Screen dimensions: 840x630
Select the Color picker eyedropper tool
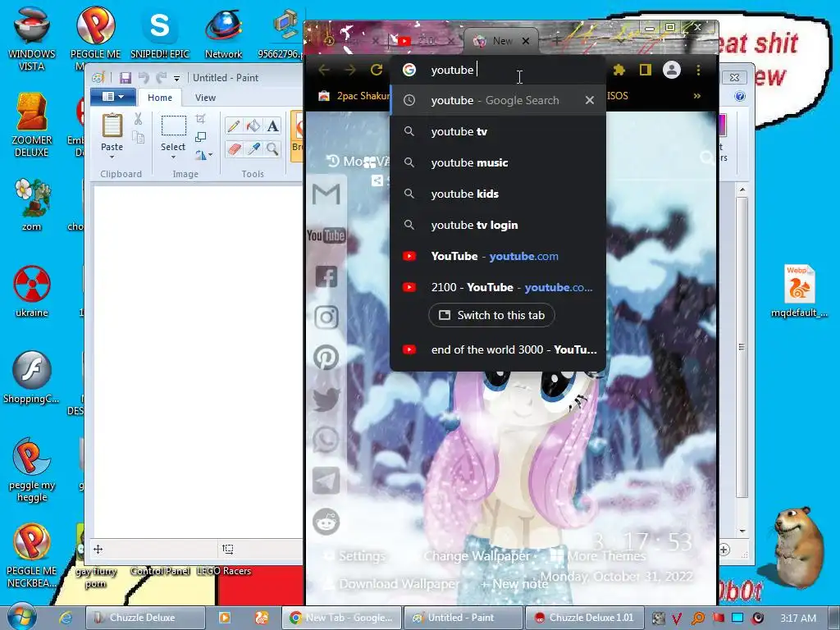(253, 148)
